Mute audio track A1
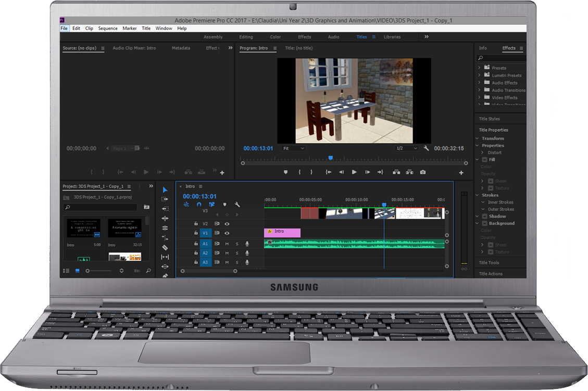Image resolution: width=588 pixels, height=391 pixels. tap(227, 244)
